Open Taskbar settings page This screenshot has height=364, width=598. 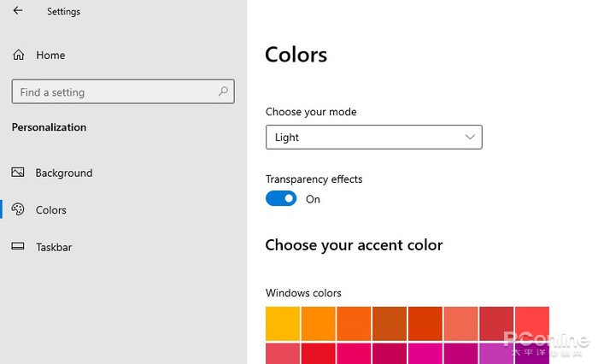[x=54, y=247]
